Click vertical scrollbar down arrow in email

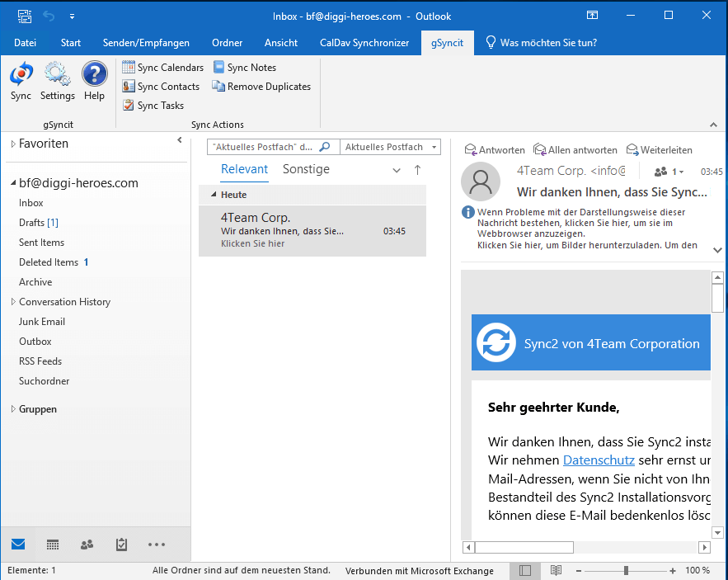pyautogui.click(x=717, y=533)
